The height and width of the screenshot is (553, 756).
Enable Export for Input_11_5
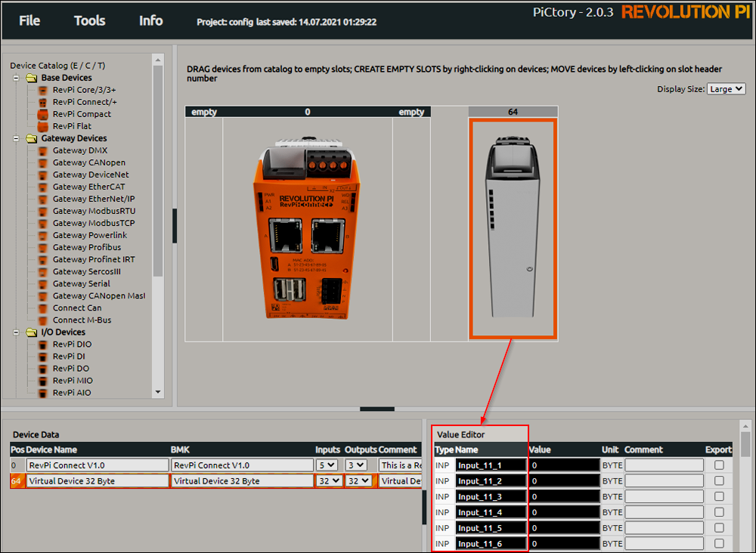coord(719,527)
